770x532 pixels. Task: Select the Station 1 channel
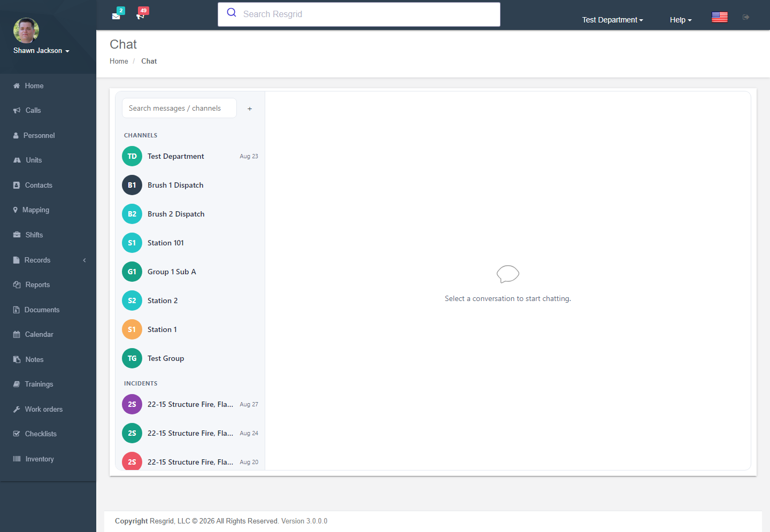tap(190, 329)
